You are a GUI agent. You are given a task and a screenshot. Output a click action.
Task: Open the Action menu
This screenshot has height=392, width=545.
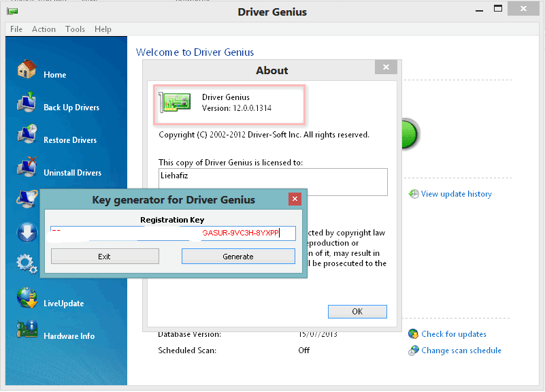tap(44, 29)
